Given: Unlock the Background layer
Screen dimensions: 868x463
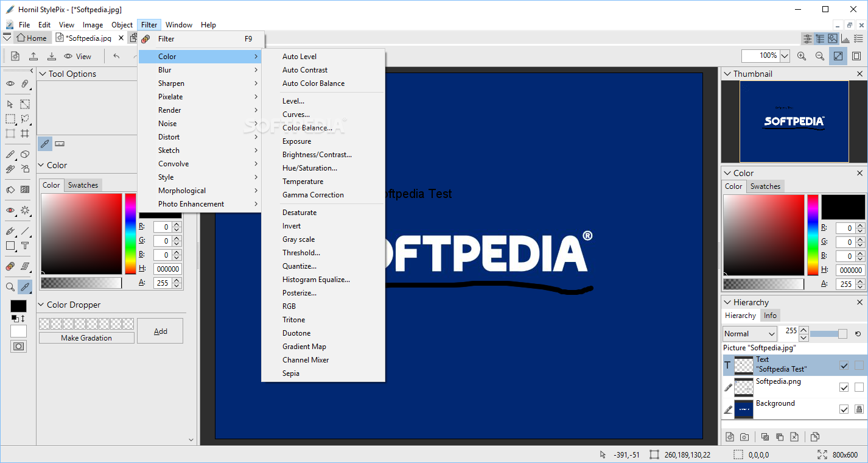Looking at the screenshot, I should pyautogui.click(x=859, y=409).
